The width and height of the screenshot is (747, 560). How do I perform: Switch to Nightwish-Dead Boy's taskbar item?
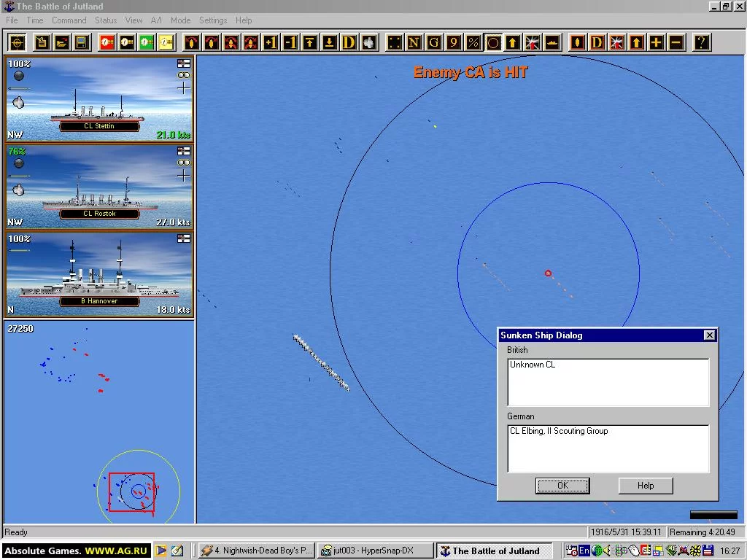tap(256, 551)
